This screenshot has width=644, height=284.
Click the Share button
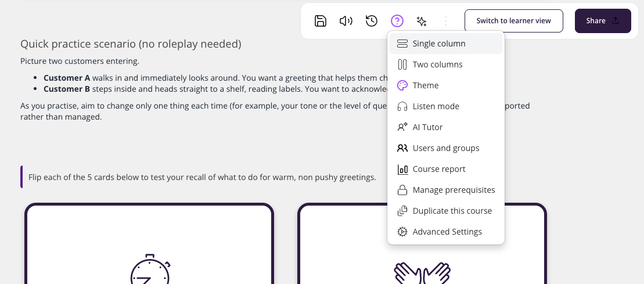603,20
